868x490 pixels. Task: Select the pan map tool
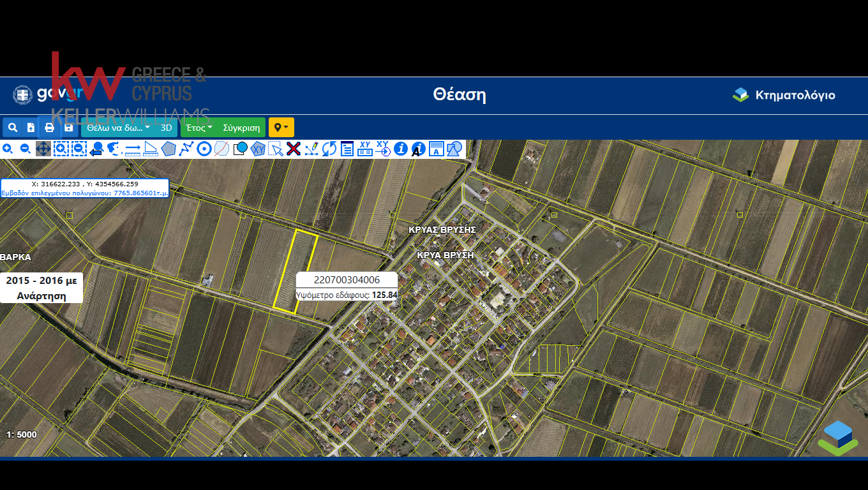click(43, 149)
